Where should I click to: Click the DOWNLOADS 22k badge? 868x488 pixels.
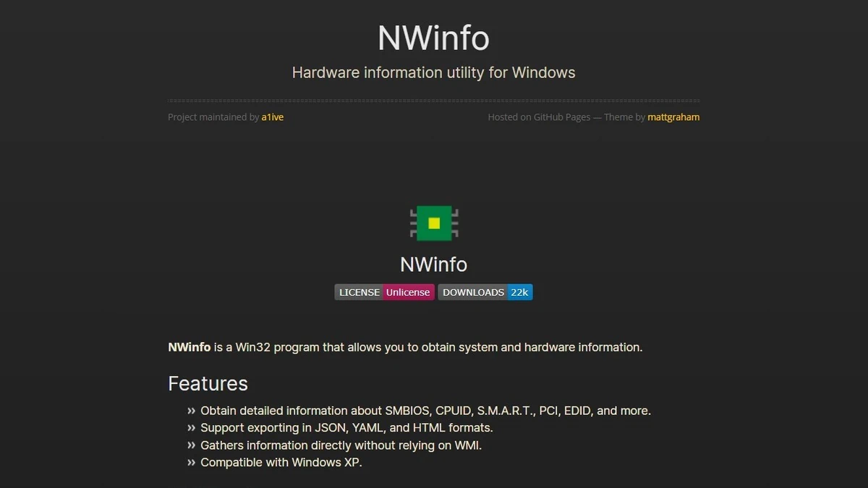coord(485,292)
